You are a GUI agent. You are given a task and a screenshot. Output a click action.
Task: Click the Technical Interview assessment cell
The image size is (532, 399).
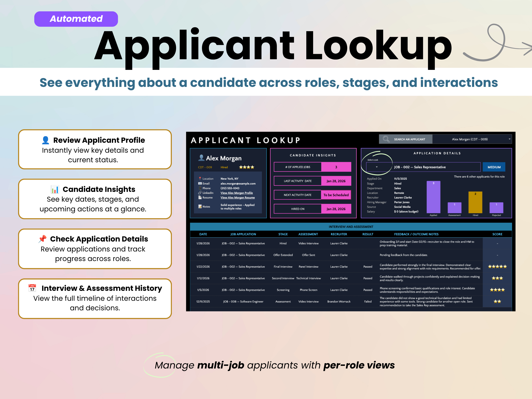coord(309,278)
